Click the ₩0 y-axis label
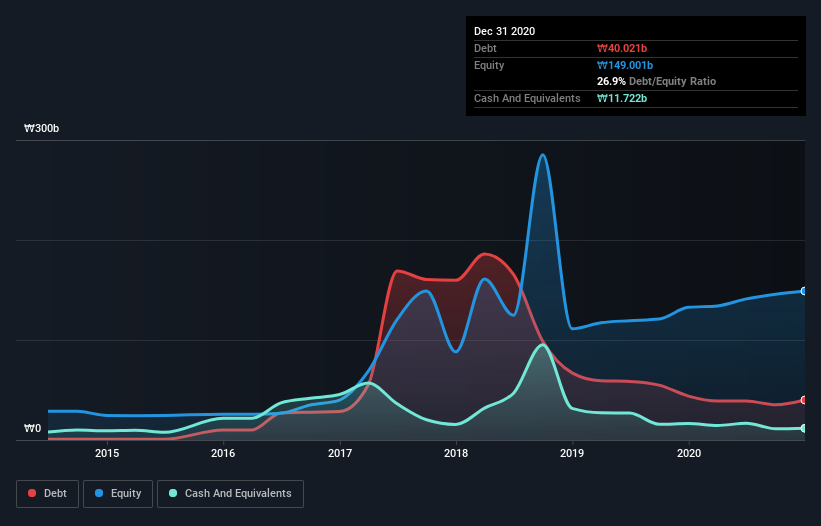This screenshot has height=526, width=821. point(32,428)
